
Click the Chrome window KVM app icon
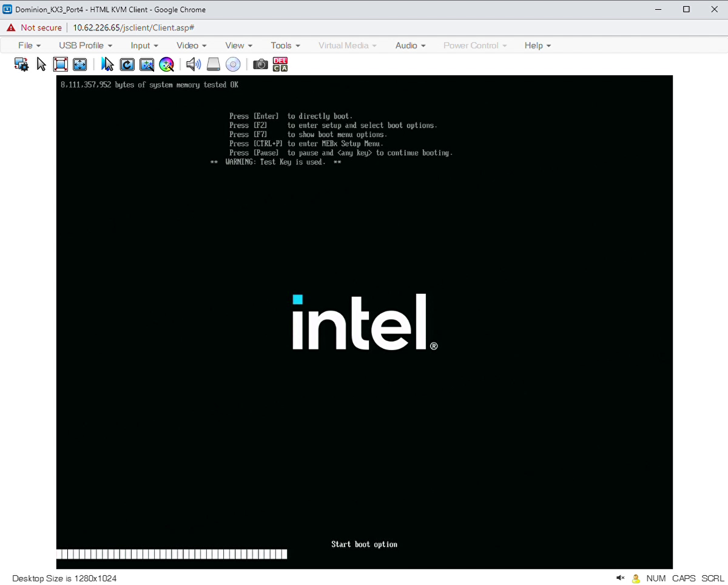pos(8,9)
